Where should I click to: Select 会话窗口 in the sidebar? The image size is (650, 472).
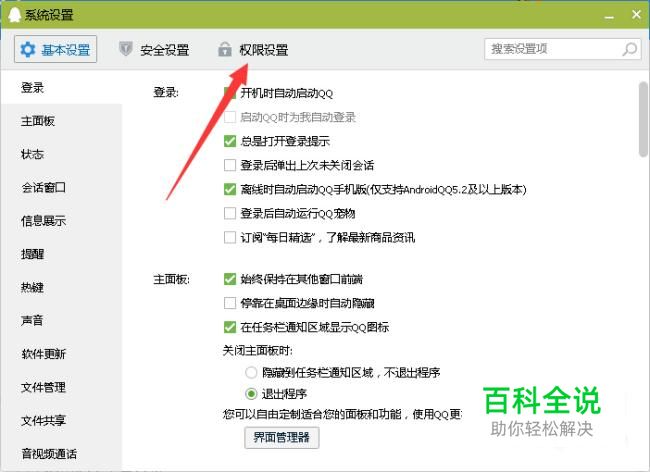click(61, 188)
